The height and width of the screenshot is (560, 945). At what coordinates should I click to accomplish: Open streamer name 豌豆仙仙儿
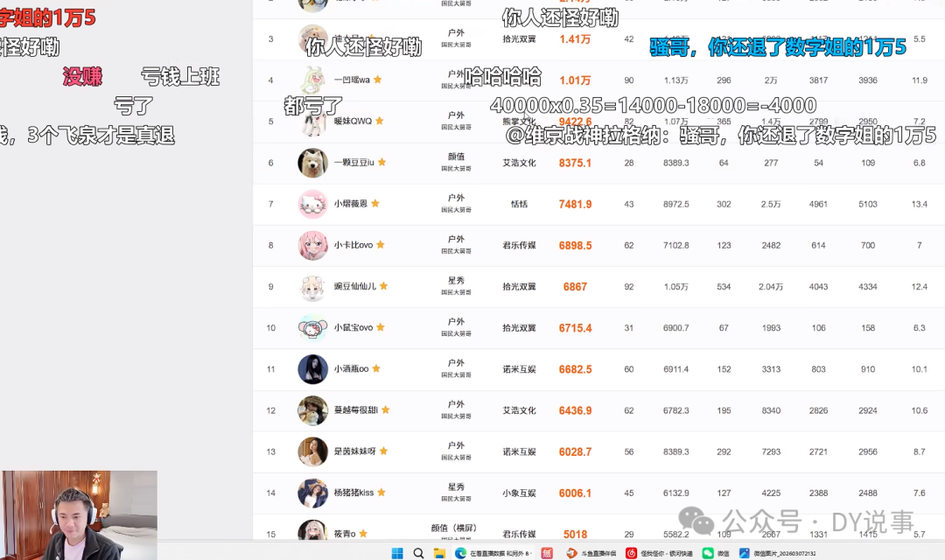(x=355, y=286)
